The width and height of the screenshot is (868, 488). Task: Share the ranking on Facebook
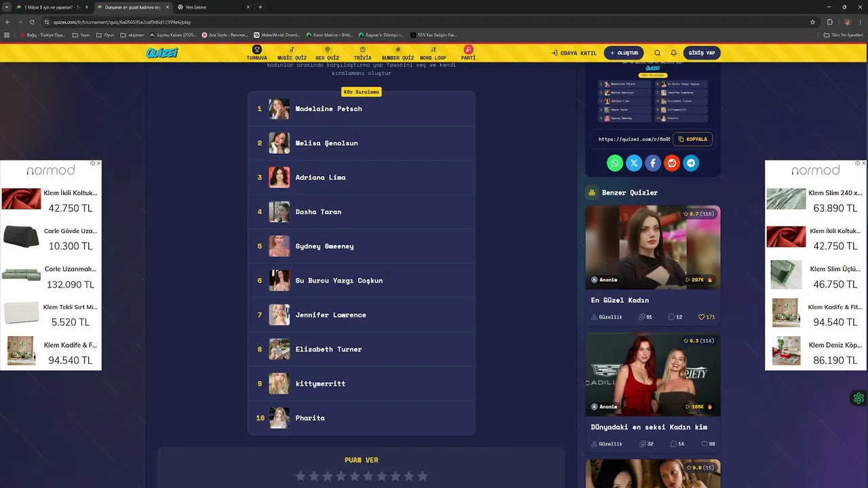coord(653,163)
